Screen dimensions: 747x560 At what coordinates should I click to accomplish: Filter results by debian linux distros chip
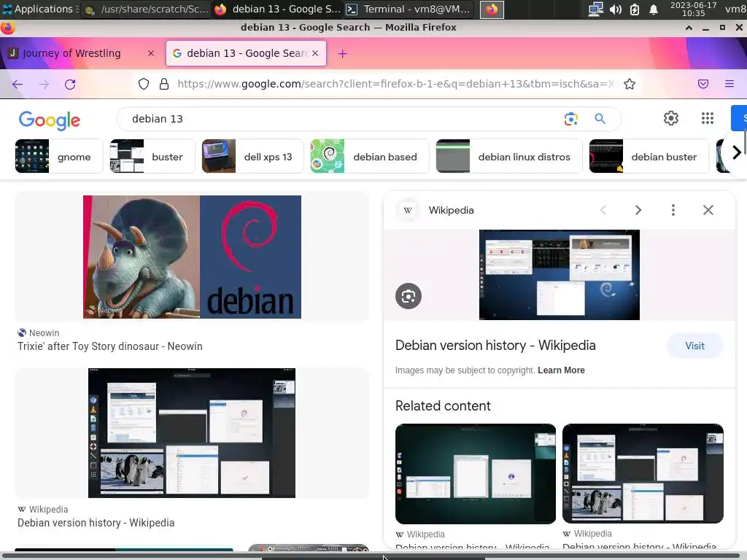coord(508,156)
